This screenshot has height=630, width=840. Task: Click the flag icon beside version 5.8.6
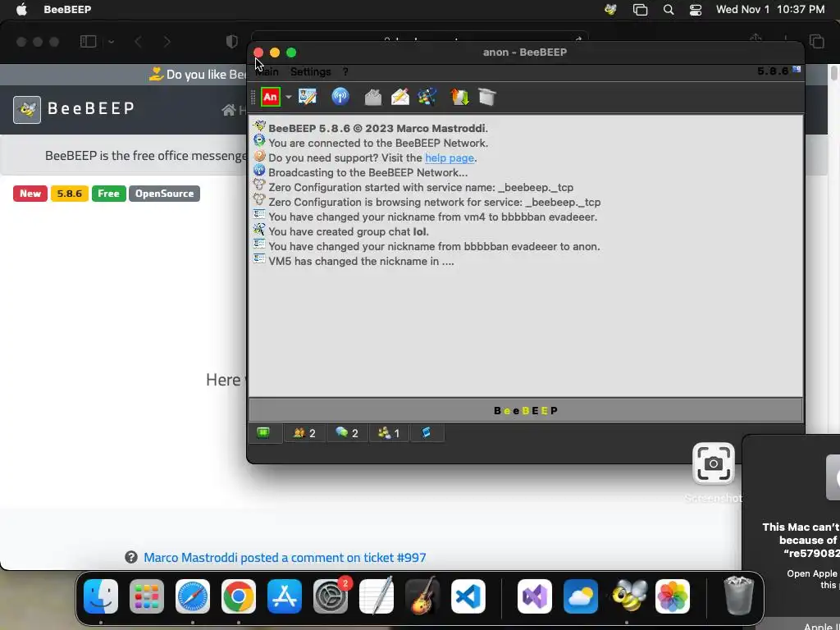(x=797, y=70)
